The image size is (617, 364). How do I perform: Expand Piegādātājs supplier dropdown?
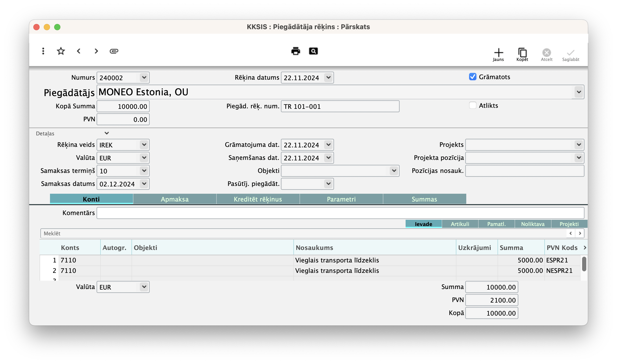pyautogui.click(x=579, y=92)
